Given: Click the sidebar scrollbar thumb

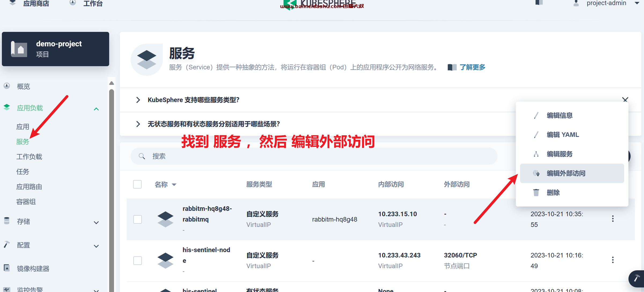Looking at the screenshot, I should (112, 190).
